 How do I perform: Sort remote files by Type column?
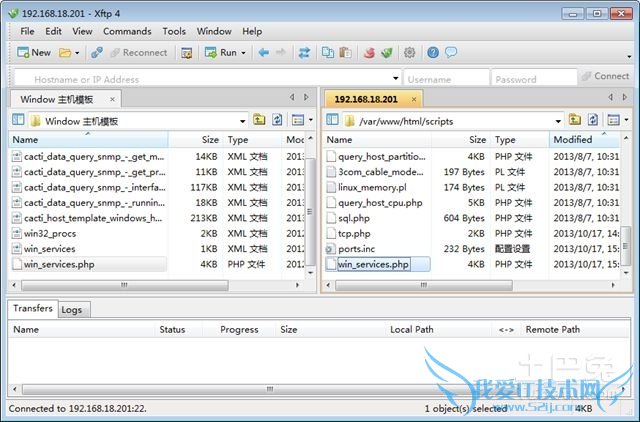point(520,140)
